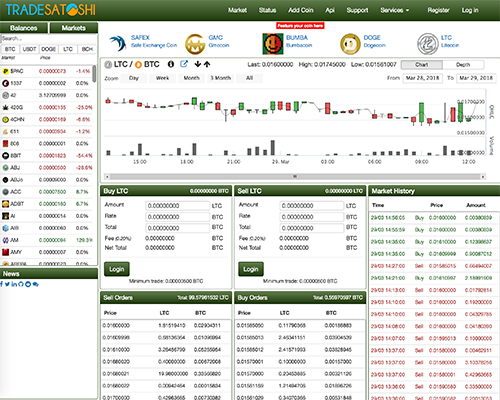Click the LinkedIn icon under News
Viewport: 500px width, 400px height.
point(14,284)
